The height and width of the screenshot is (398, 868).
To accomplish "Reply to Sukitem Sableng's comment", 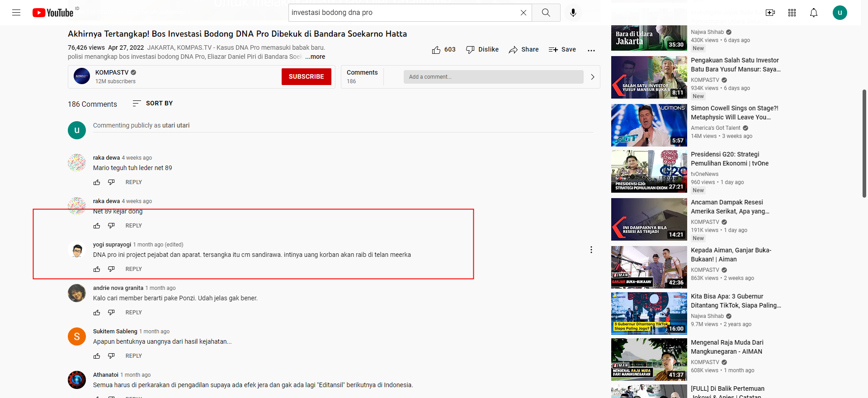I will [x=134, y=356].
